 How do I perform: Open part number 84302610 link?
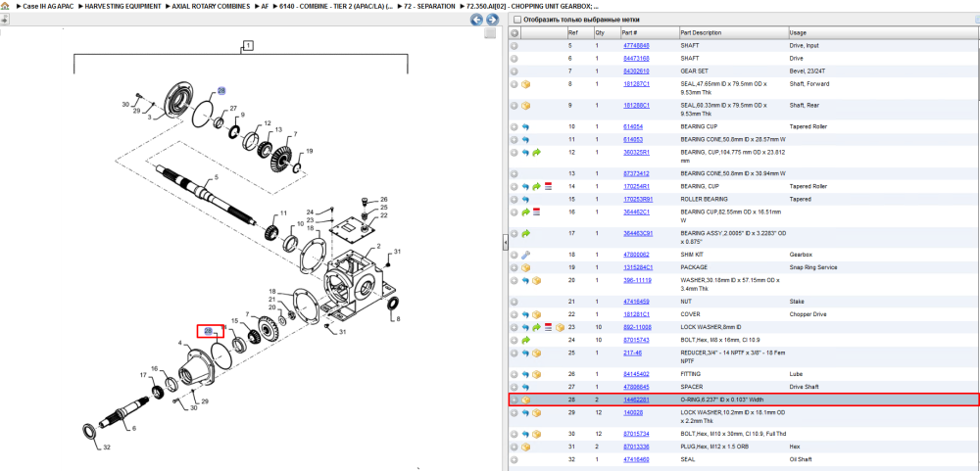[x=636, y=71]
